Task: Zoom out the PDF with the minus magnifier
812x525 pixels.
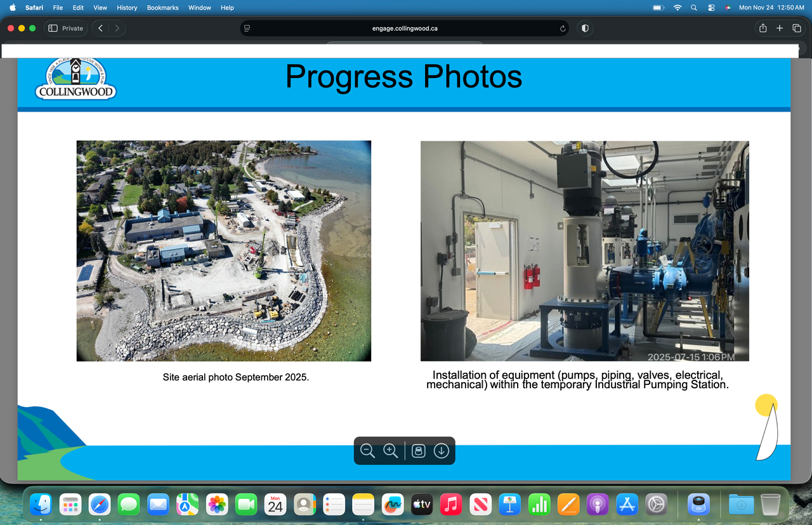Action: click(x=367, y=451)
